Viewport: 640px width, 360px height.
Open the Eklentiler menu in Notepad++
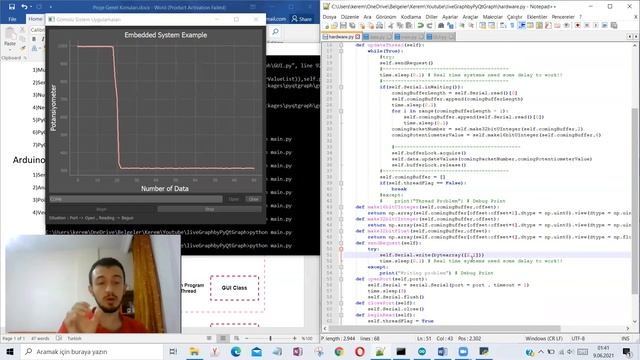point(537,17)
